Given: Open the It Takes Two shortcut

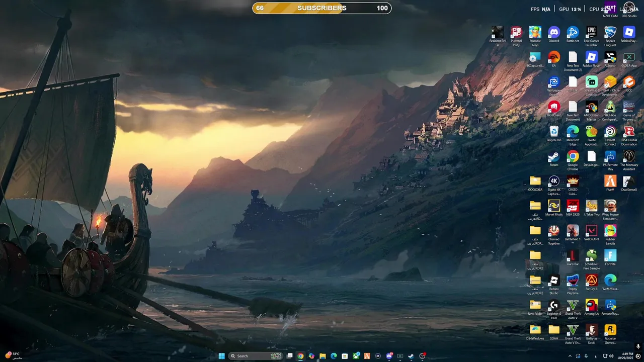Looking at the screenshot, I should pos(591,207).
